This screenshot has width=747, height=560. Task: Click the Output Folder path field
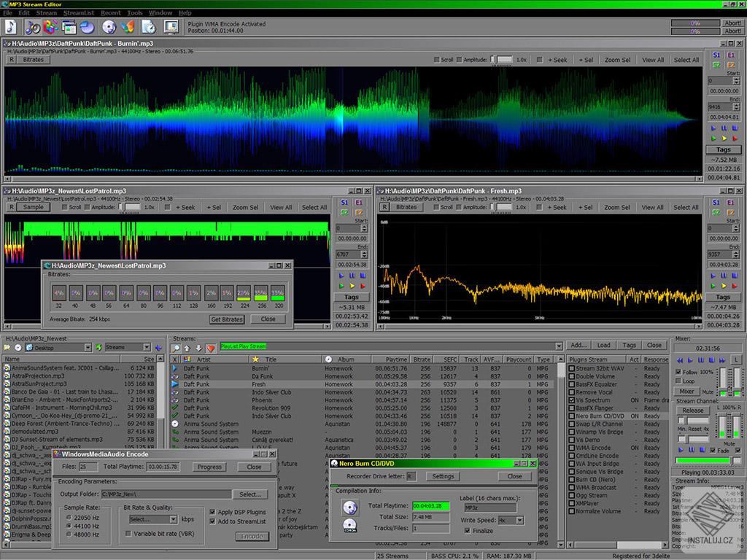click(x=167, y=494)
